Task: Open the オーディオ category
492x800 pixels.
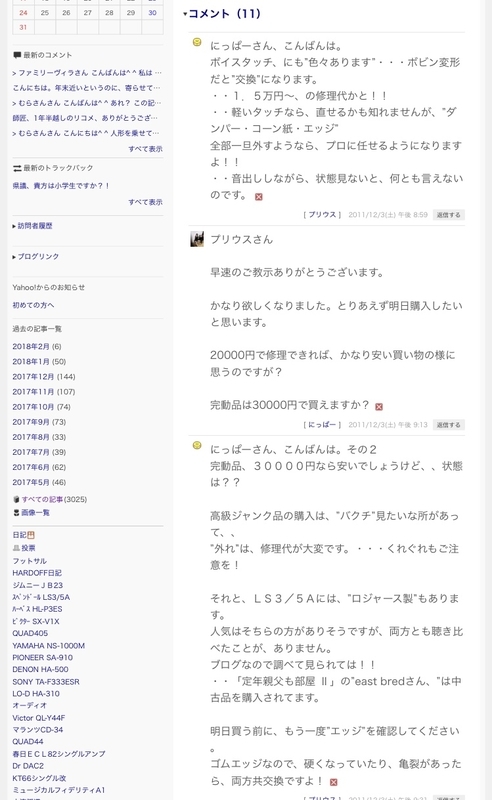Action: click(30, 705)
